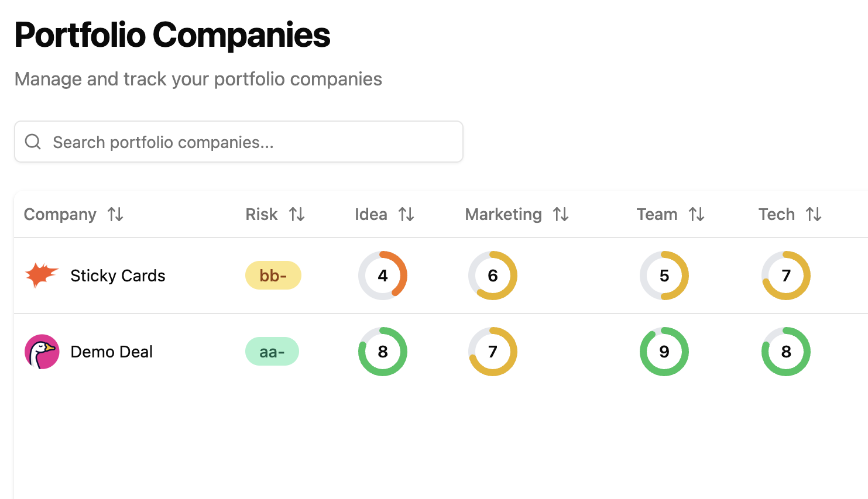The image size is (868, 499).
Task: Click Sticky Cards Tech score ring 7
Action: (785, 276)
